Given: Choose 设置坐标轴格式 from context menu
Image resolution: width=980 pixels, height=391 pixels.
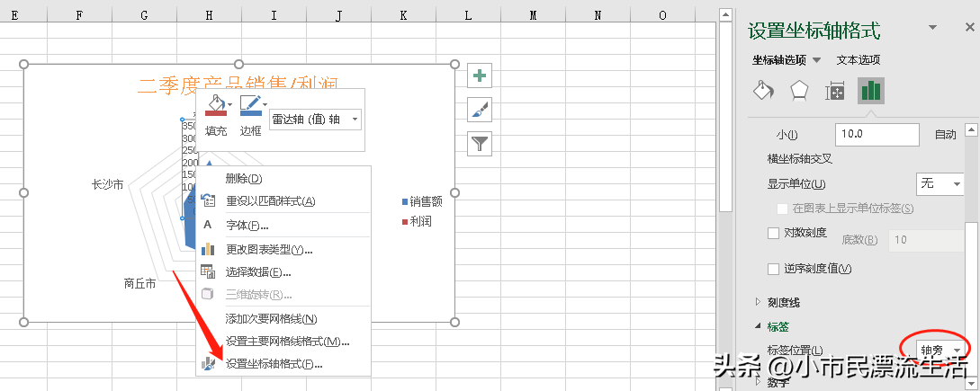Looking at the screenshot, I should pos(274,364).
